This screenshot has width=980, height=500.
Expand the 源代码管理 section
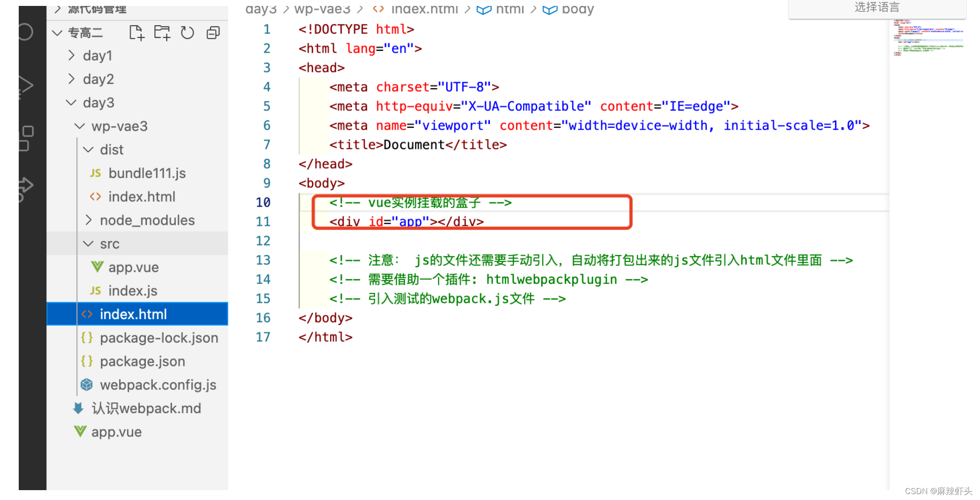(x=58, y=9)
